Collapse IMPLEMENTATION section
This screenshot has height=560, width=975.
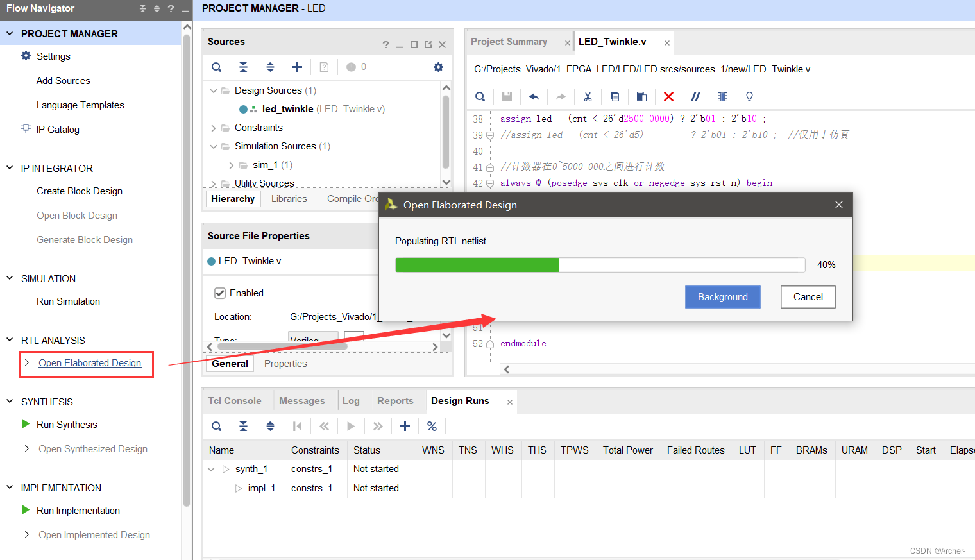(10, 488)
